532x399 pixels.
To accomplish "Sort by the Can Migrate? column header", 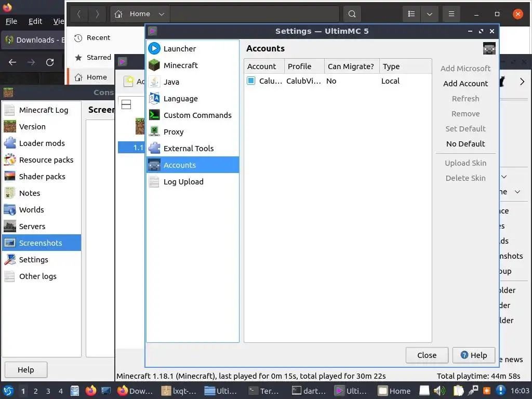I will pos(352,66).
